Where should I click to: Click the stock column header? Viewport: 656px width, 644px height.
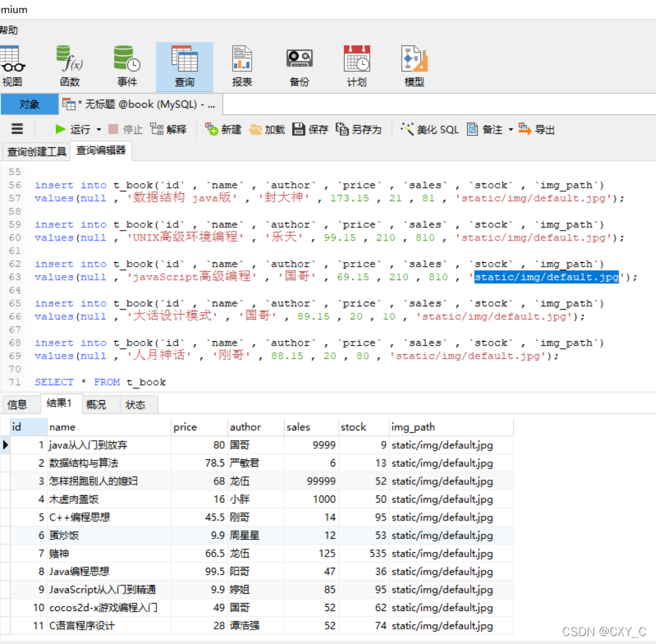coord(363,426)
